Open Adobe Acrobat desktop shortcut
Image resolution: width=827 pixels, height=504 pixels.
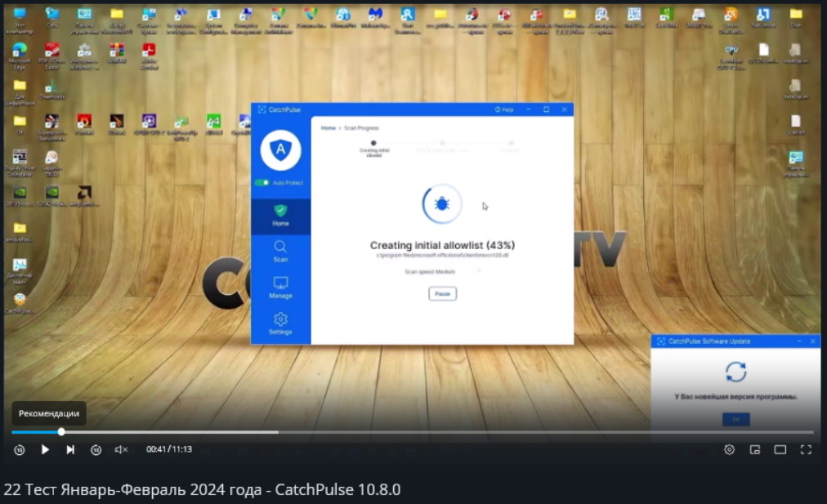pyautogui.click(x=149, y=56)
